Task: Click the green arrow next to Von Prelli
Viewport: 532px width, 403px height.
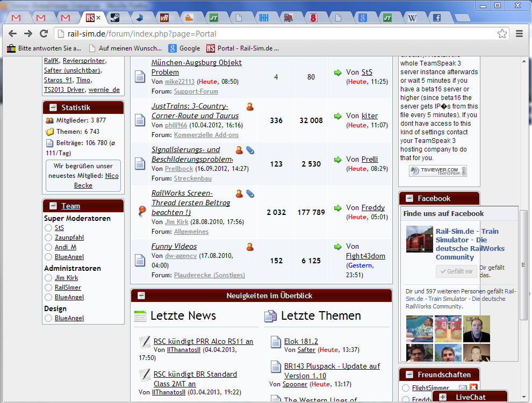Action: pos(337,160)
